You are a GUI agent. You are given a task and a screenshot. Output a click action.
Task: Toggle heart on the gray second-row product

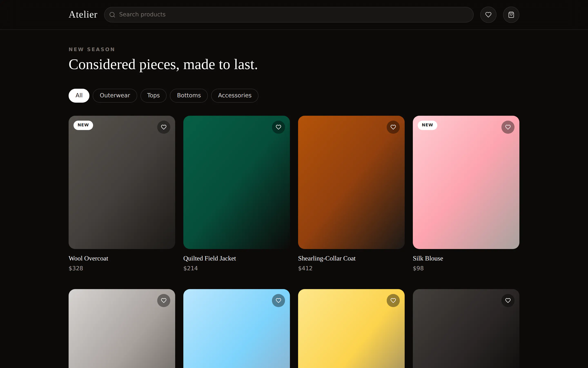[164, 300]
